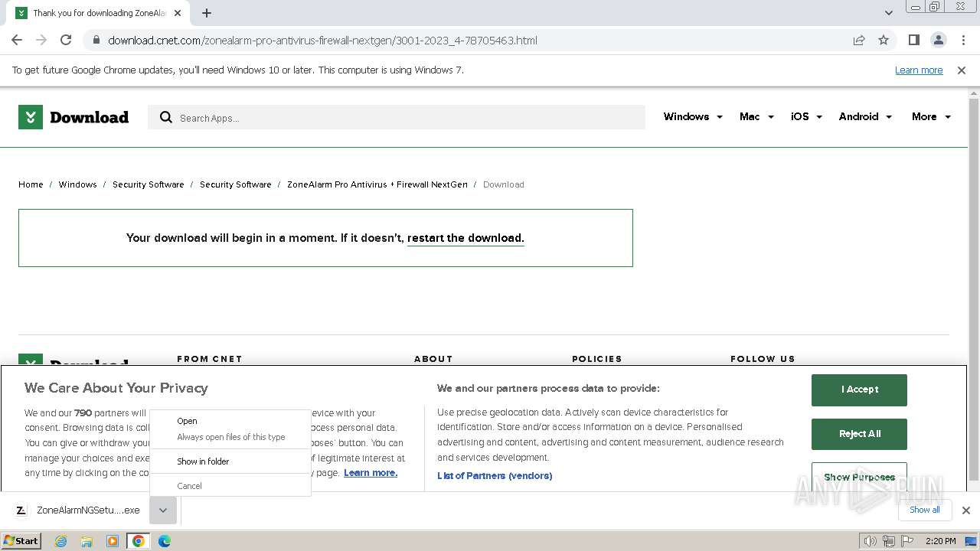Click Show Purposes button

859,478
